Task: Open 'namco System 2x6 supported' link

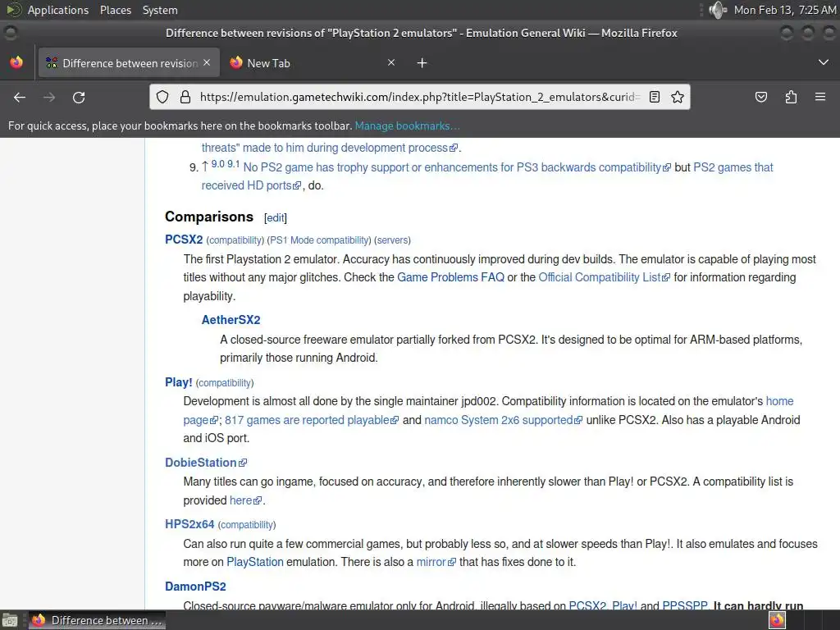Action: click(503, 420)
